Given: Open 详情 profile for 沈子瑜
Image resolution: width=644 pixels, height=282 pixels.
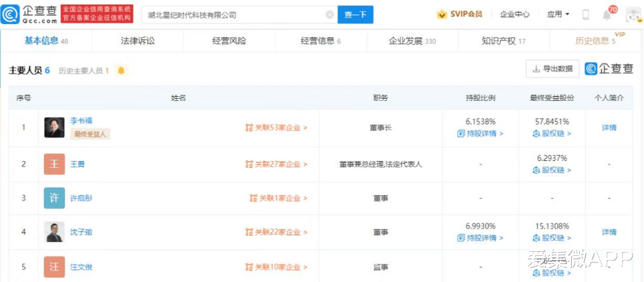Looking at the screenshot, I should (609, 233).
